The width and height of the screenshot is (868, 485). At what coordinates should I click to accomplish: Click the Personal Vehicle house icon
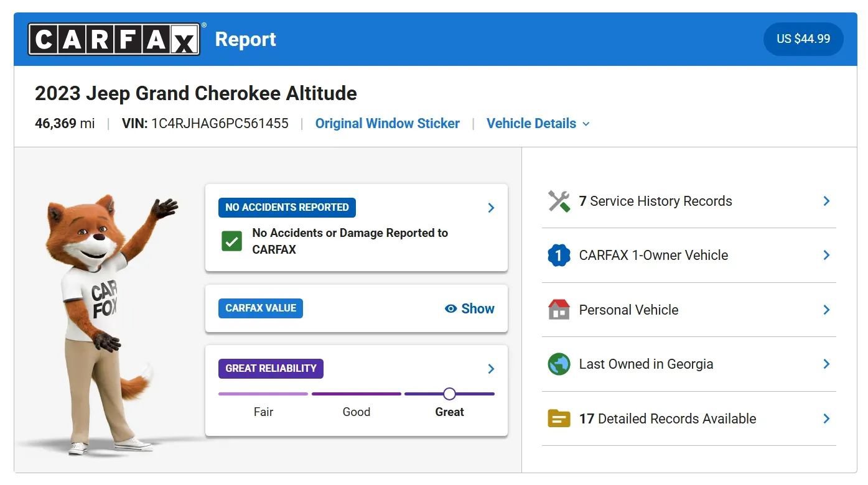click(559, 310)
